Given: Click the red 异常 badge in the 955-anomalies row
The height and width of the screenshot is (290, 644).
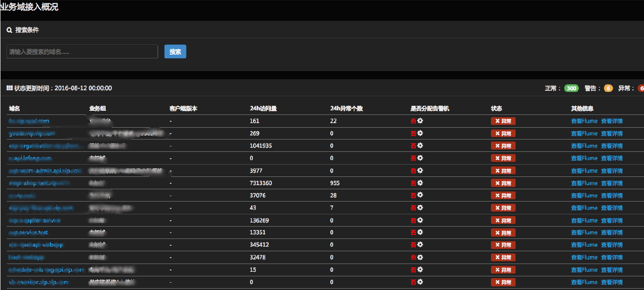Looking at the screenshot, I should (x=503, y=183).
